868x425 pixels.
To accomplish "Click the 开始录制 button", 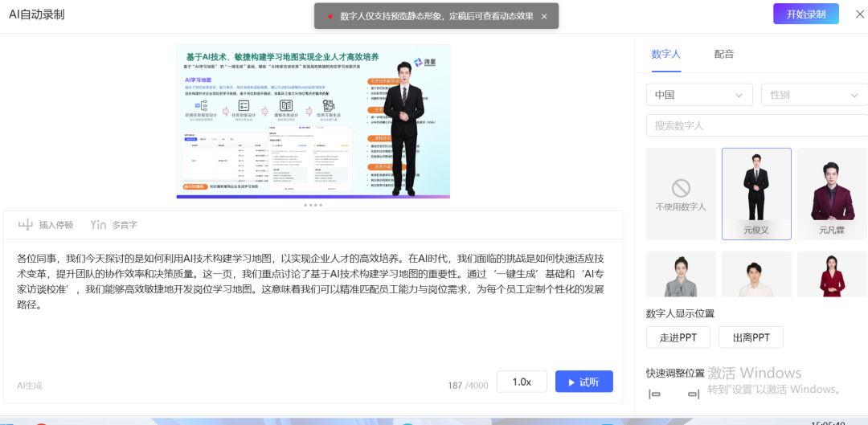I will [x=805, y=14].
